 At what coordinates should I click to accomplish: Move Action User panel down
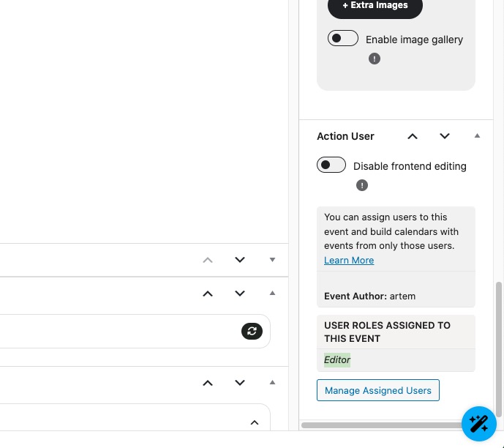(x=445, y=136)
